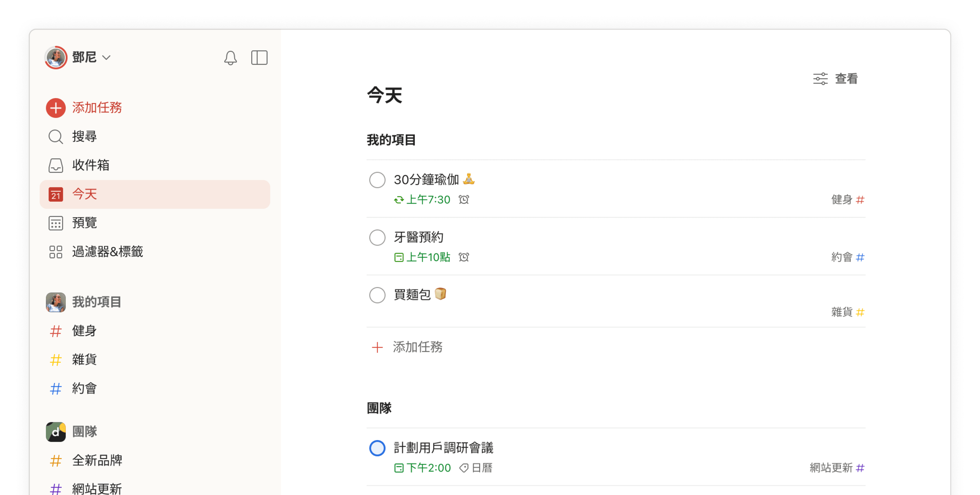Tick the blue 計劃用戶調研會議 circle

click(x=377, y=448)
